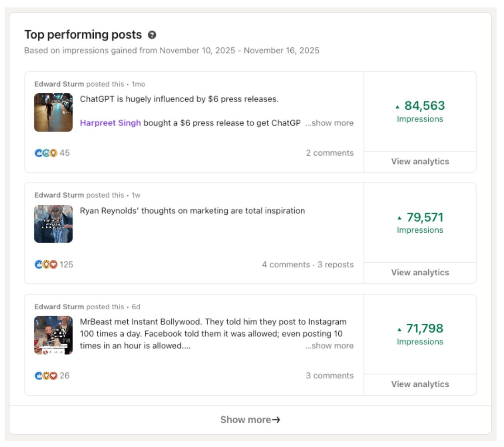Expand the MrBeast post with show more
The height and width of the screenshot is (447, 504).
click(330, 346)
